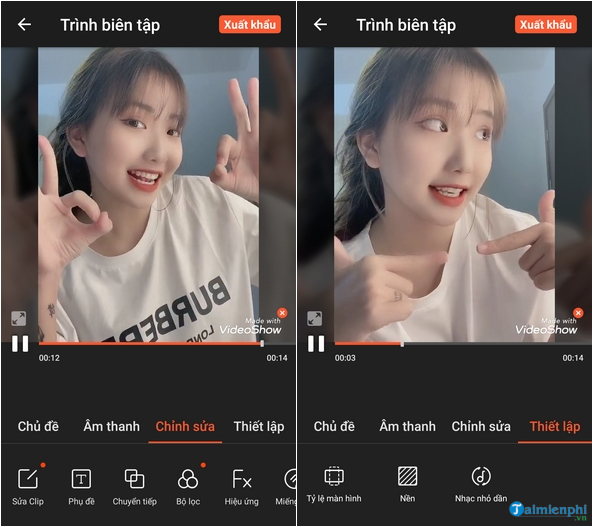Image resolution: width=593 pixels, height=527 pixels.
Task: Click the right video's progress bar handle
Action: [402, 344]
